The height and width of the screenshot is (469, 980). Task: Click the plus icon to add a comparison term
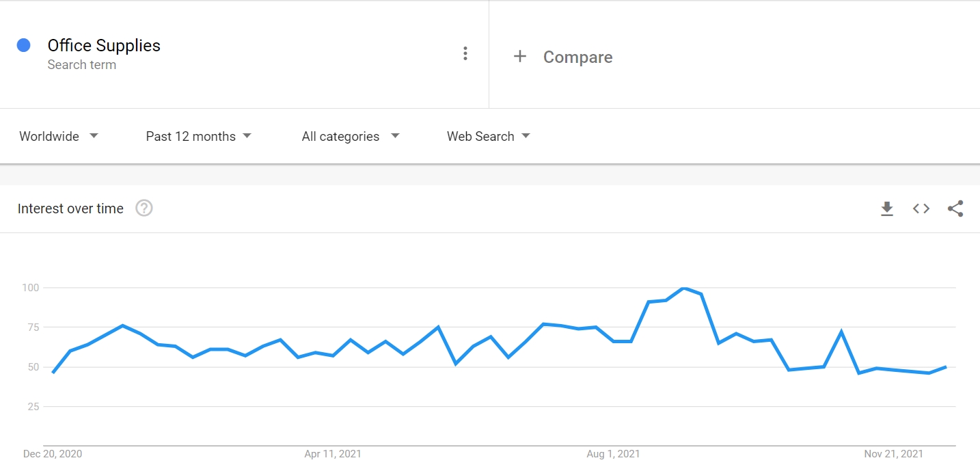(520, 57)
